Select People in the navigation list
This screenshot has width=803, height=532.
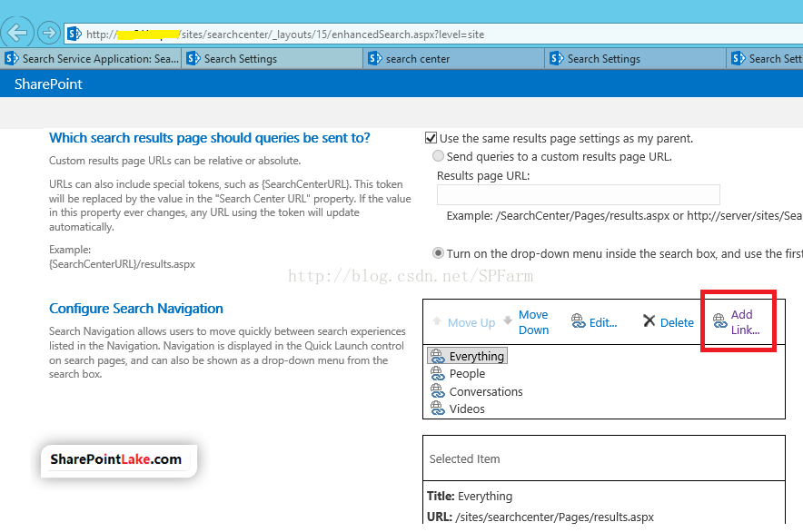pos(467,373)
